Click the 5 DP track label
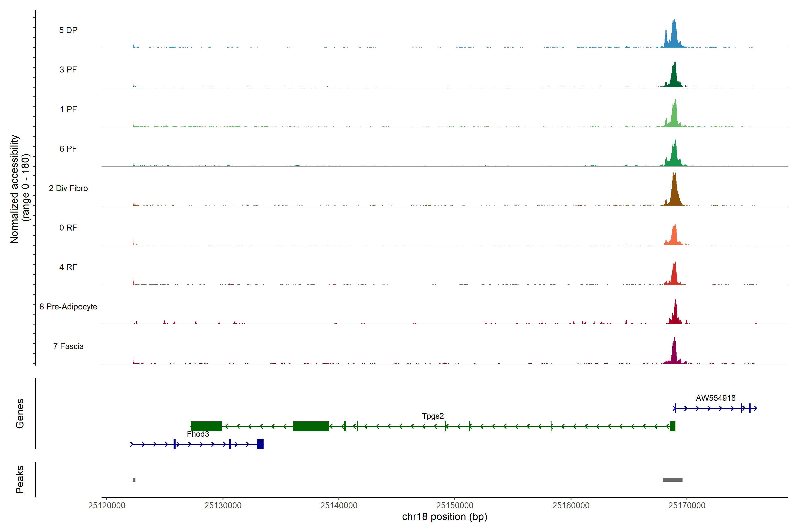Viewport: 798px width, 532px height. [x=68, y=30]
